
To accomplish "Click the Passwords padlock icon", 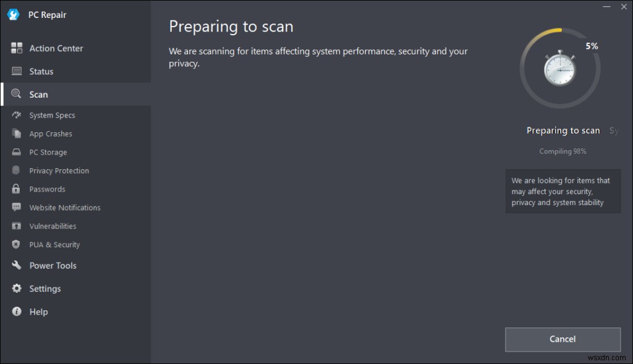I will coord(15,189).
